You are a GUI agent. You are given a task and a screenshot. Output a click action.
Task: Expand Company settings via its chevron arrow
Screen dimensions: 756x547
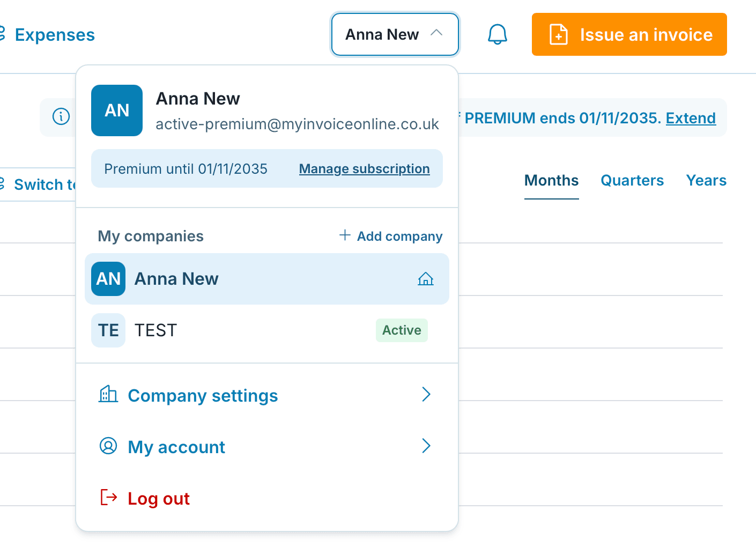tap(426, 395)
